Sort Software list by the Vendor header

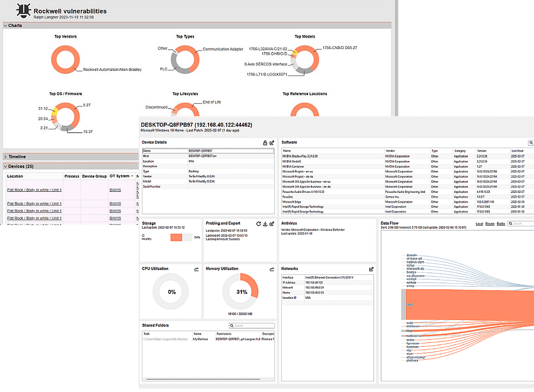click(x=390, y=151)
